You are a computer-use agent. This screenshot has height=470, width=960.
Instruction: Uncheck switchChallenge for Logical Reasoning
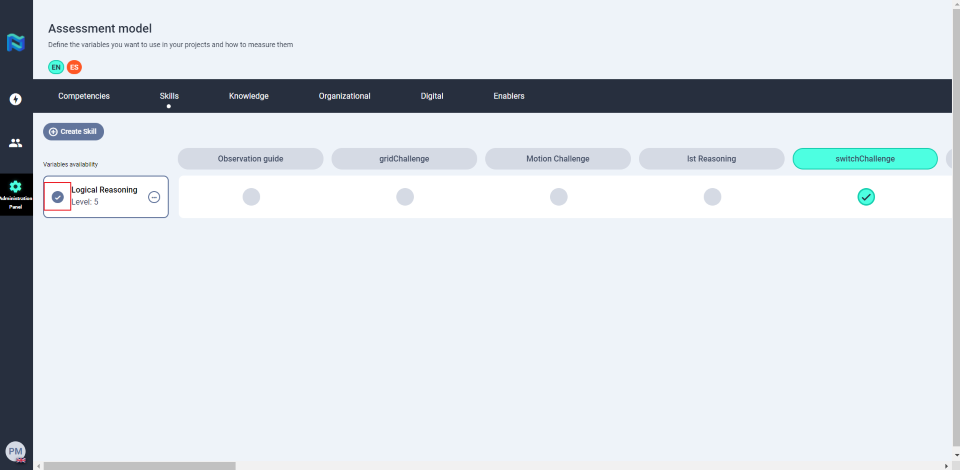pyautogui.click(x=866, y=197)
